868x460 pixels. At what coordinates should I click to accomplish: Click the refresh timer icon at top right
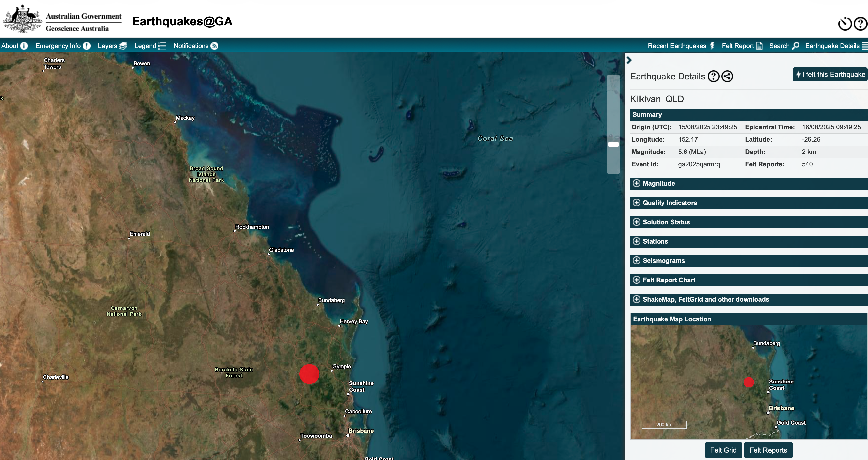(845, 24)
